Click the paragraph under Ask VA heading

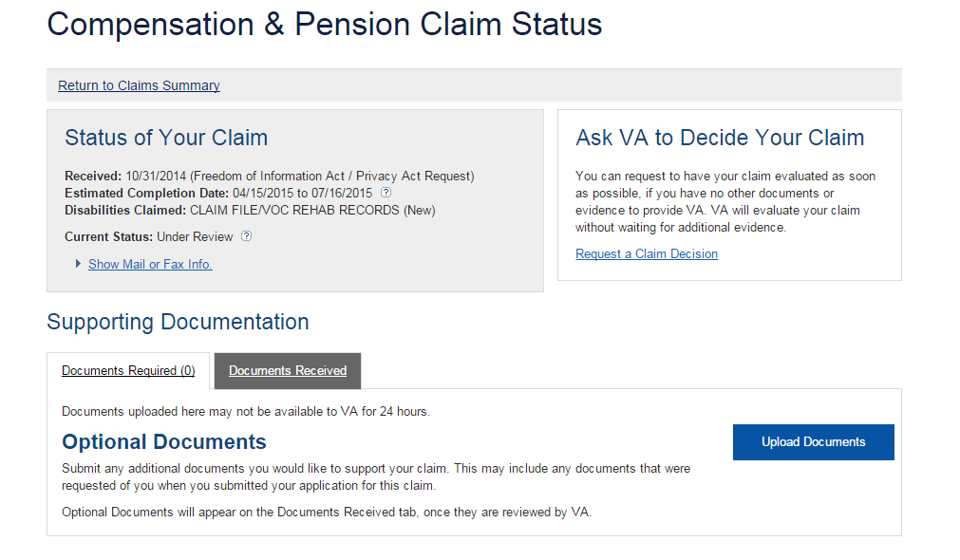[725, 202]
